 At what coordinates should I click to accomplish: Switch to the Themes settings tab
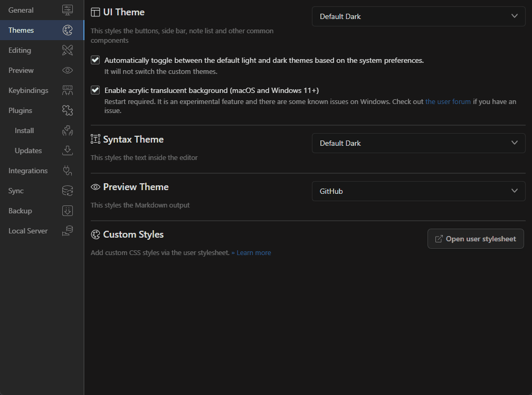[x=21, y=30]
